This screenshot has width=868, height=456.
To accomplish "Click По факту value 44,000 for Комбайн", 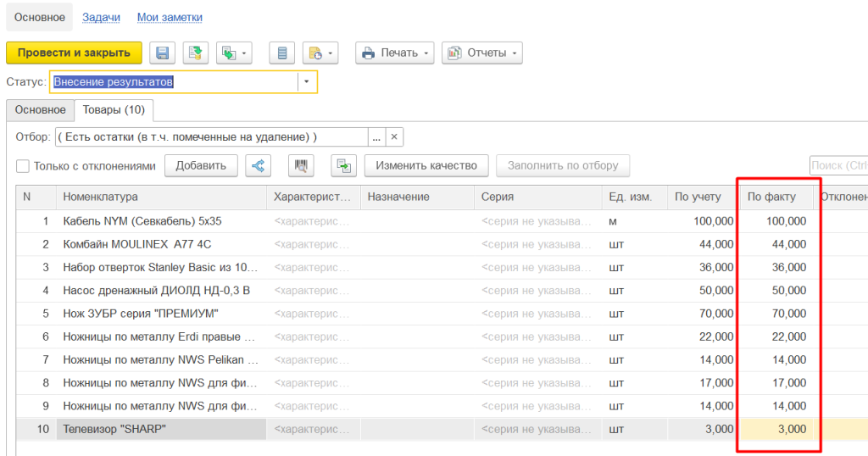I will click(x=789, y=245).
